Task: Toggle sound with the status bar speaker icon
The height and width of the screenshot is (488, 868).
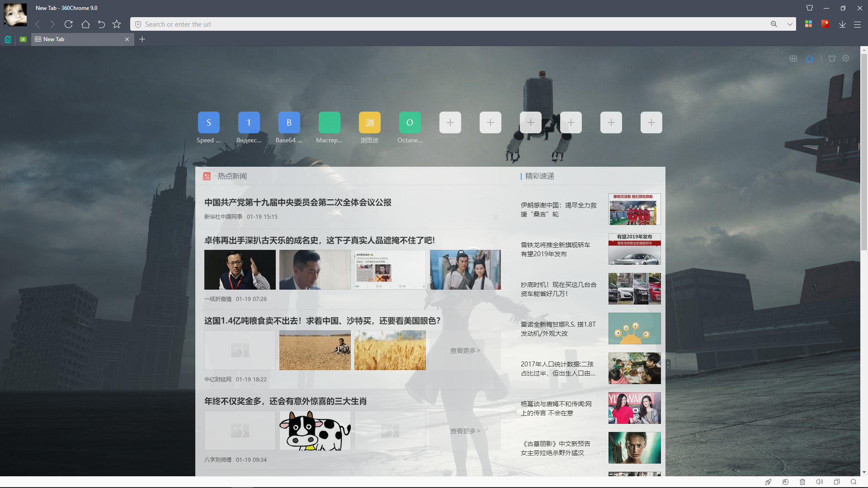Action: 819,482
